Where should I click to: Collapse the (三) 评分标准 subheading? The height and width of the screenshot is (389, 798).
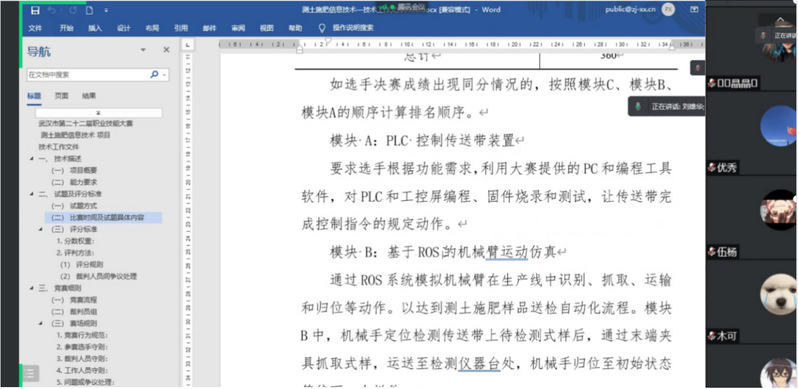[41, 229]
